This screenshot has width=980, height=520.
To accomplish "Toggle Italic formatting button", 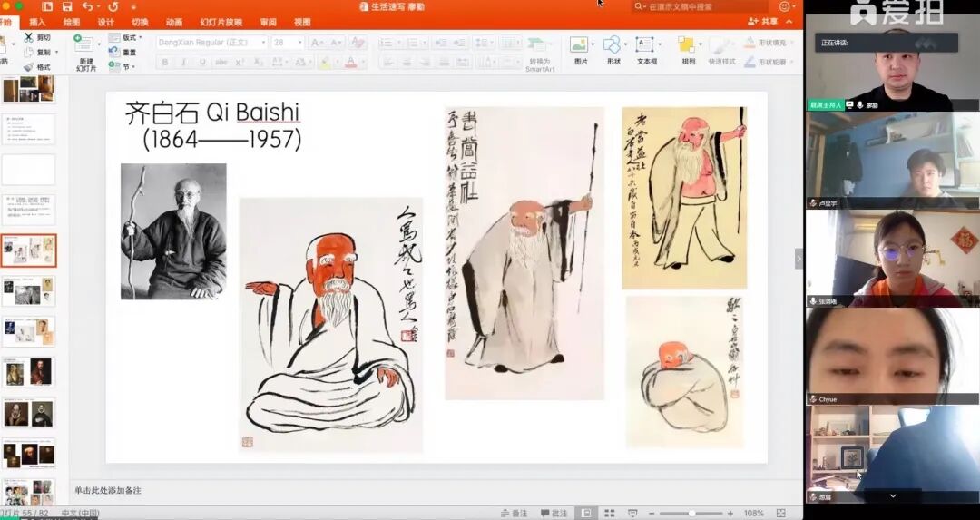I will (183, 62).
